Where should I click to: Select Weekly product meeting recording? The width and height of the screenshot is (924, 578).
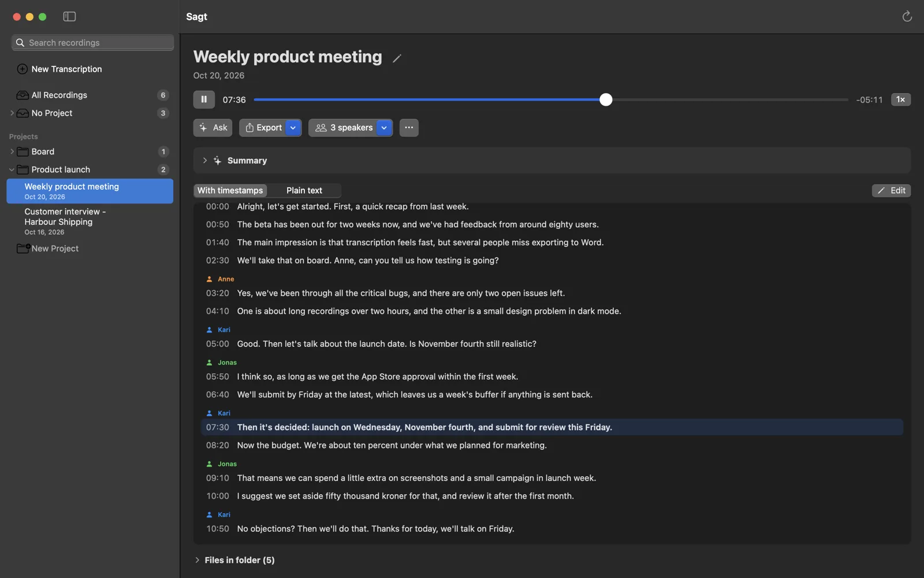click(x=90, y=191)
